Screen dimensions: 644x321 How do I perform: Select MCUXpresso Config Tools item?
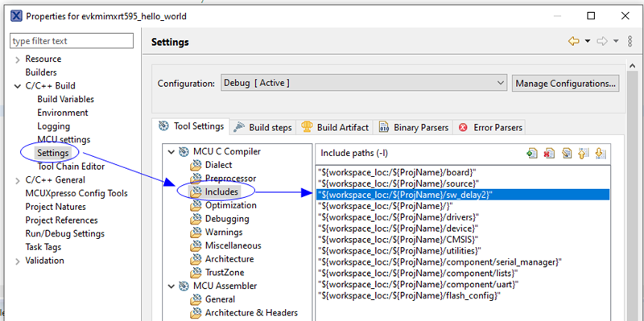76,193
